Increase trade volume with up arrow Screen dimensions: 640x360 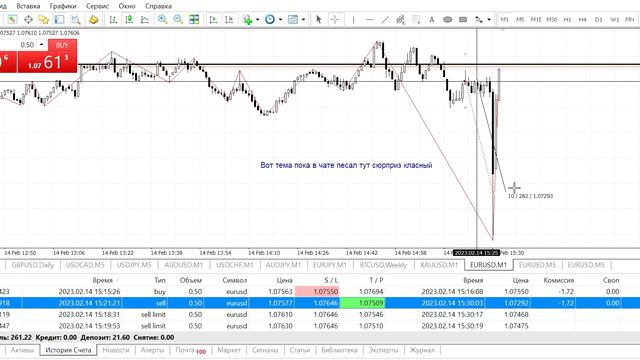click(x=42, y=44)
